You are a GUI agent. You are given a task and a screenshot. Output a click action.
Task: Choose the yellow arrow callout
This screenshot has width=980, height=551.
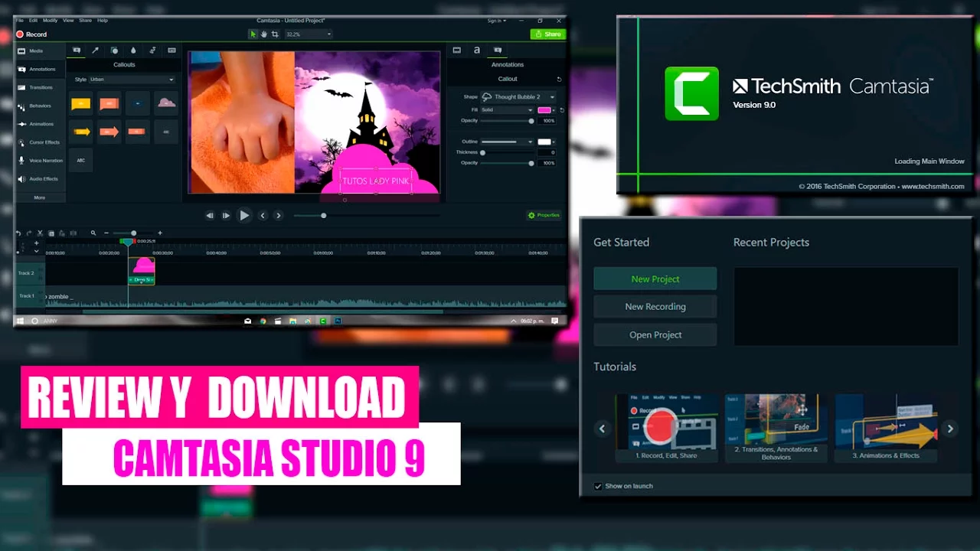[x=81, y=132]
